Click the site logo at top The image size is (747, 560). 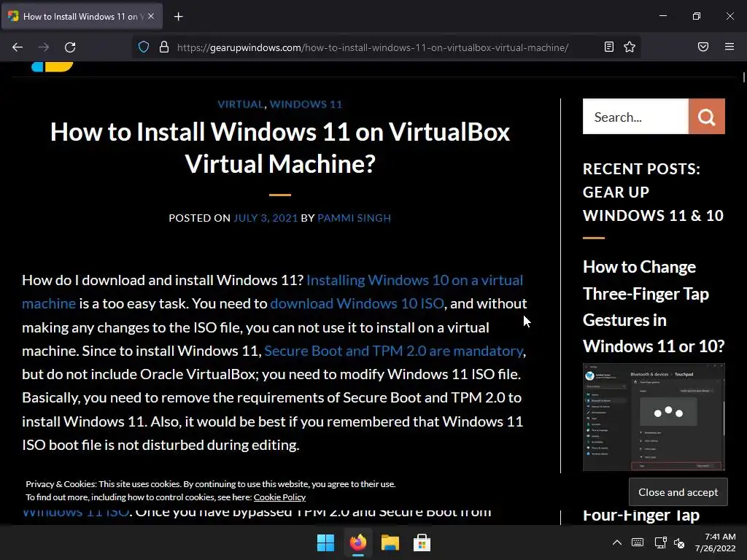52,66
